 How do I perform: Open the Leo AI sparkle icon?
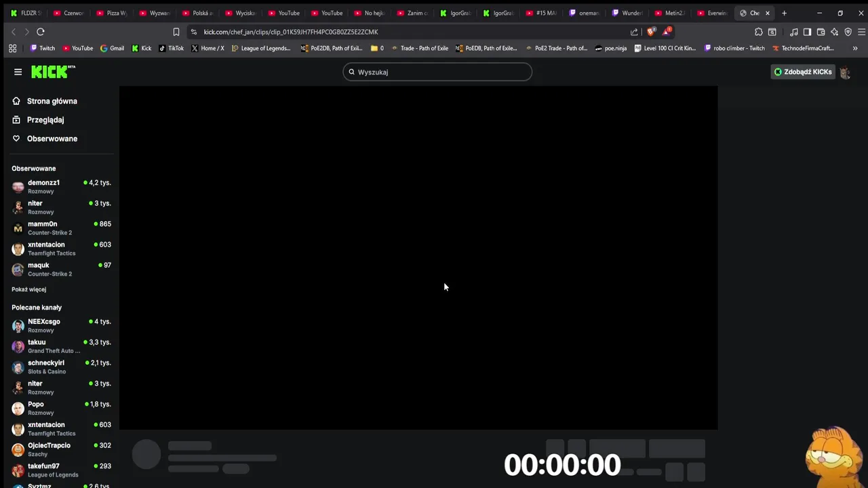(834, 32)
